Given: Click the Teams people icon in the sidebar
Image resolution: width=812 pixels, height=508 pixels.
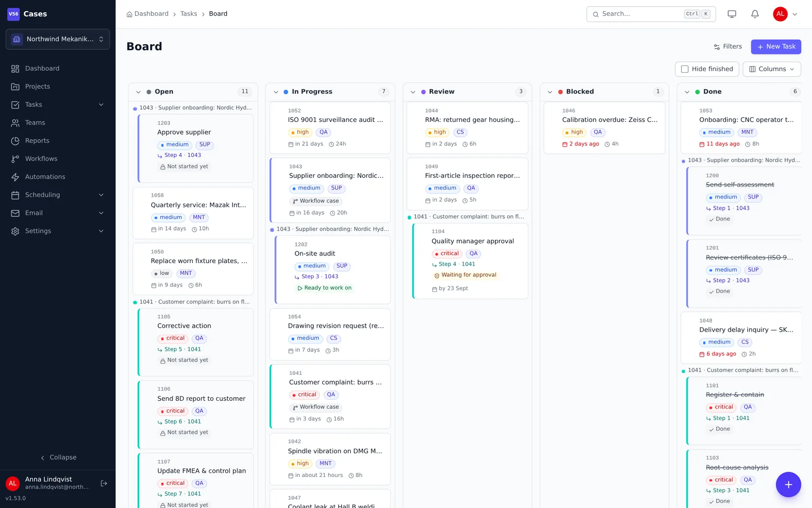Looking at the screenshot, I should coord(15,123).
